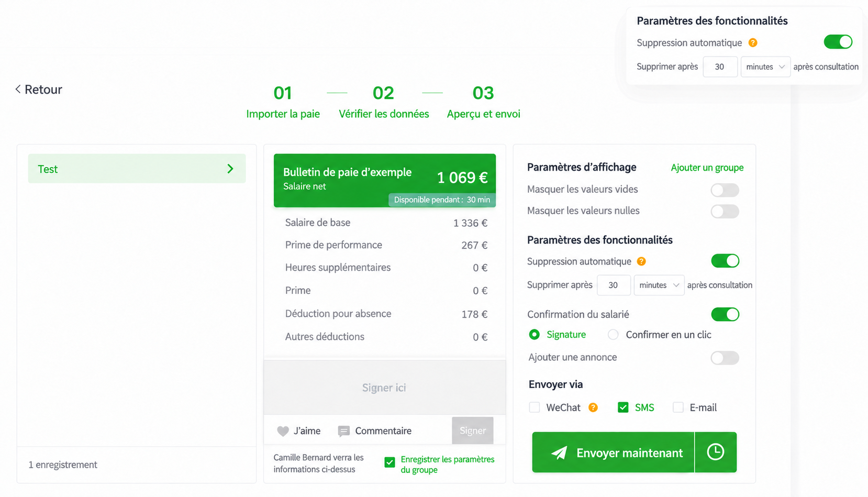Toggle Masquer les valeurs vides switch
The height and width of the screenshot is (497, 868).
pos(725,190)
